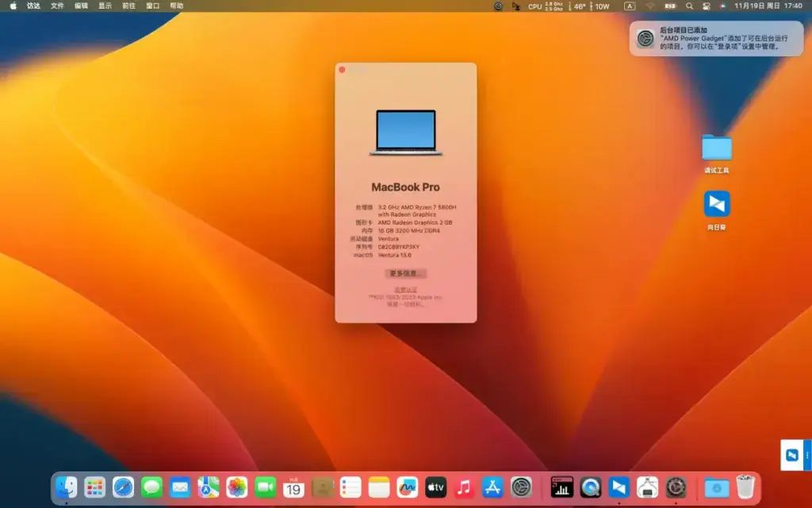Start FaceTime from the Dock

pyautogui.click(x=265, y=487)
